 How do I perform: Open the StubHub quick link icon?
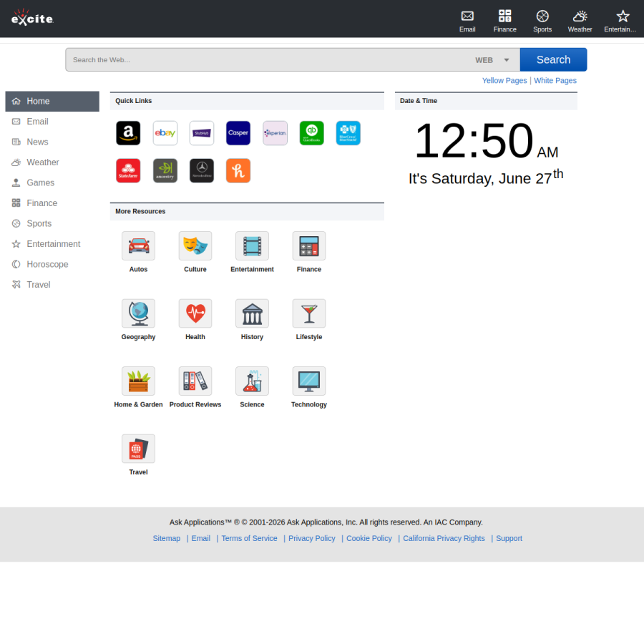202,133
